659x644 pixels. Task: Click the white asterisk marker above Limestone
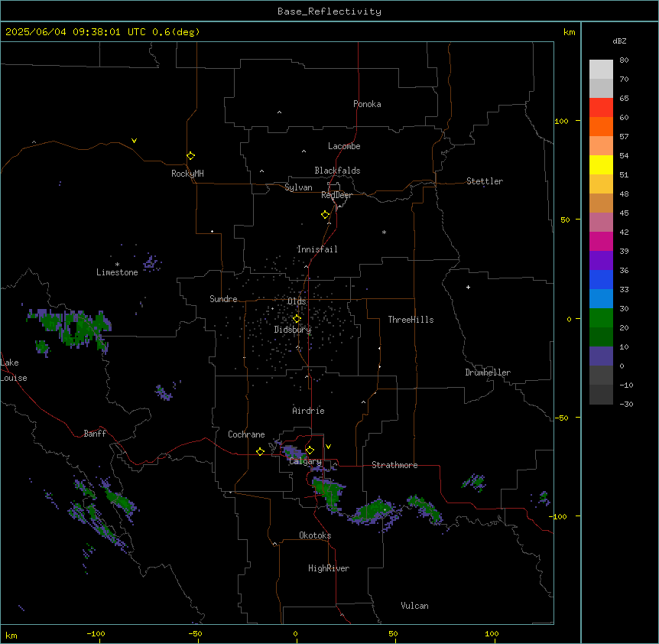pos(117,264)
